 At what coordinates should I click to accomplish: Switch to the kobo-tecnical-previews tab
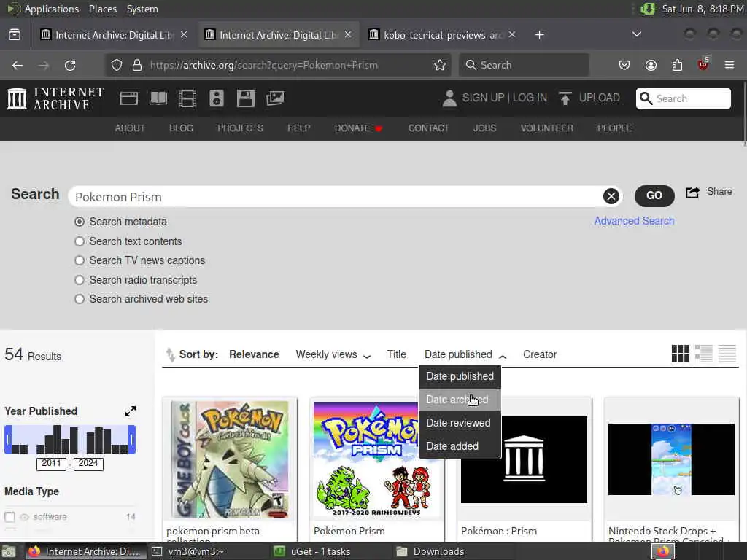[x=443, y=35]
